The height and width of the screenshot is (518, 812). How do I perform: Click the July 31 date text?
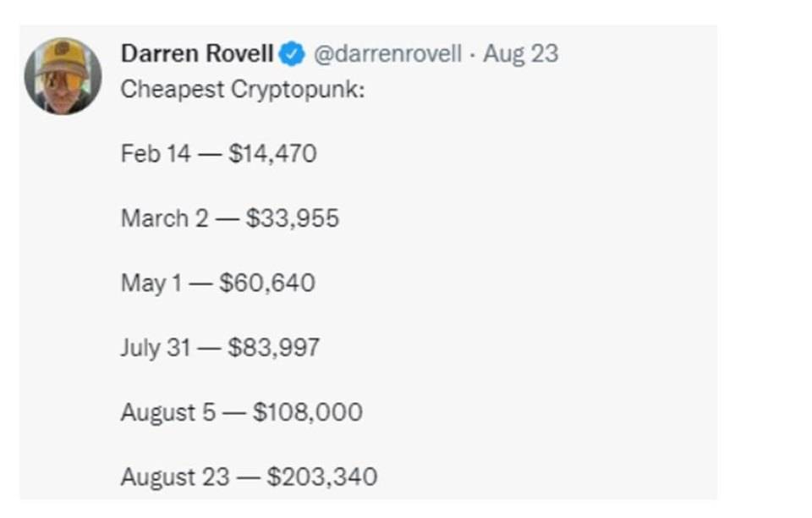pos(156,347)
